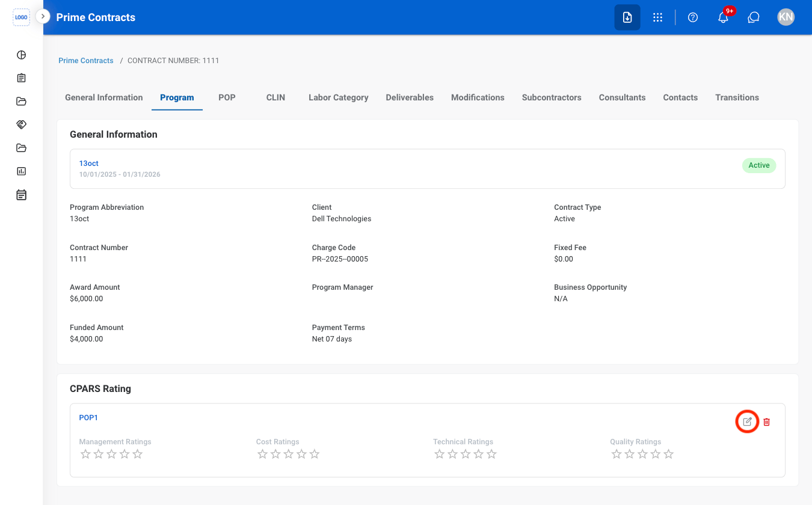Open the handshake icon in sidebar
Viewport: 812px width, 505px height.
[21, 124]
